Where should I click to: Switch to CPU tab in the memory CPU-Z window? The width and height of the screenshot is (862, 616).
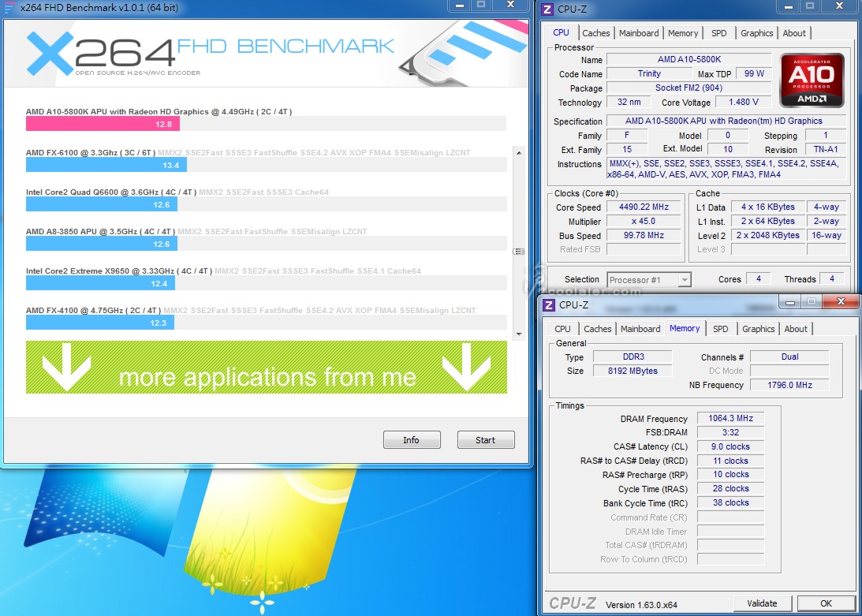click(562, 329)
